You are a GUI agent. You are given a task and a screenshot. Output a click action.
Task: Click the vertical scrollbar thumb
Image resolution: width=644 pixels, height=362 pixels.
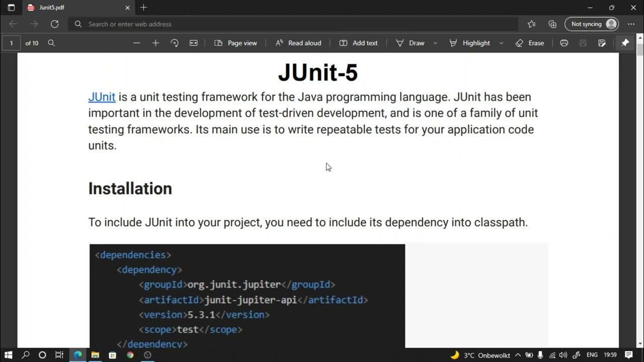pos(640,50)
